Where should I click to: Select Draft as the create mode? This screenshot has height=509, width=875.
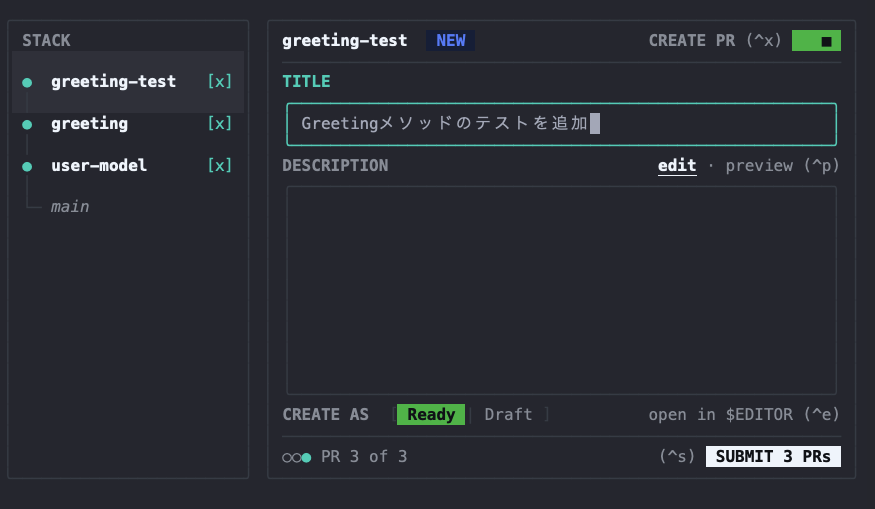[x=508, y=414]
